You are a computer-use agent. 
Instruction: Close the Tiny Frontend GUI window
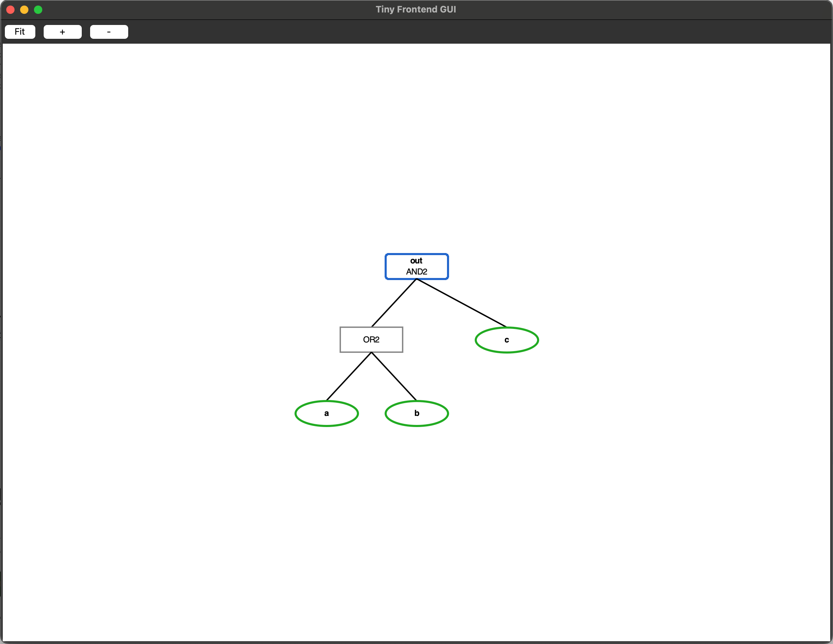[x=10, y=10]
